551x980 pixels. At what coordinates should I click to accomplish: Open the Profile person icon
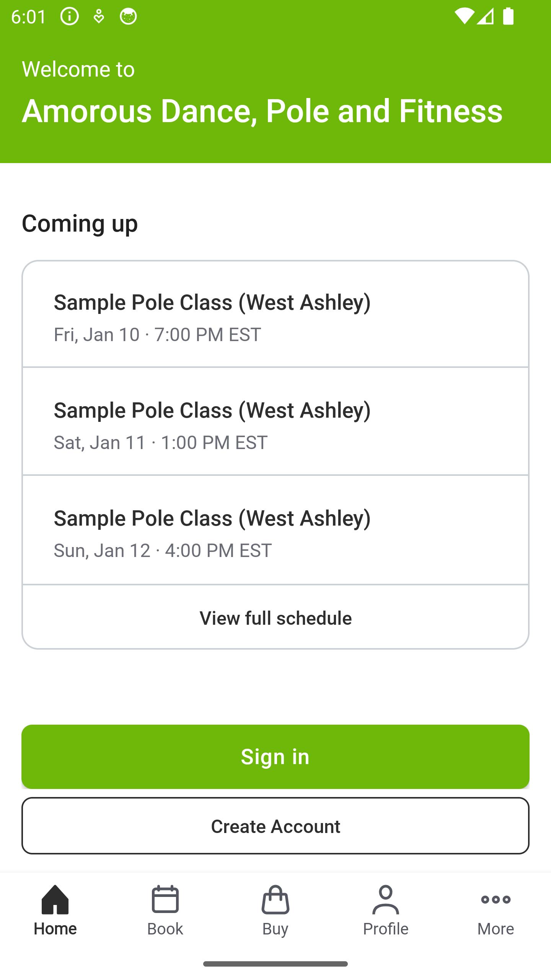point(386,900)
